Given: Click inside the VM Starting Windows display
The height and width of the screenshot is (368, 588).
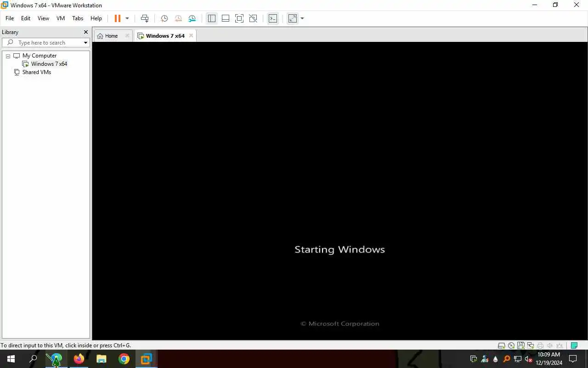Looking at the screenshot, I should click(339, 191).
